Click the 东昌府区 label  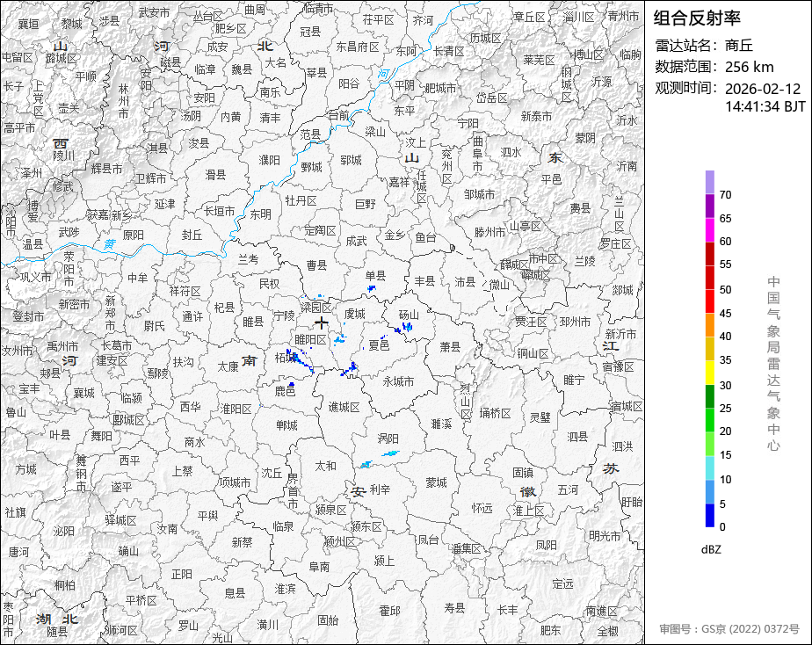[x=358, y=47]
